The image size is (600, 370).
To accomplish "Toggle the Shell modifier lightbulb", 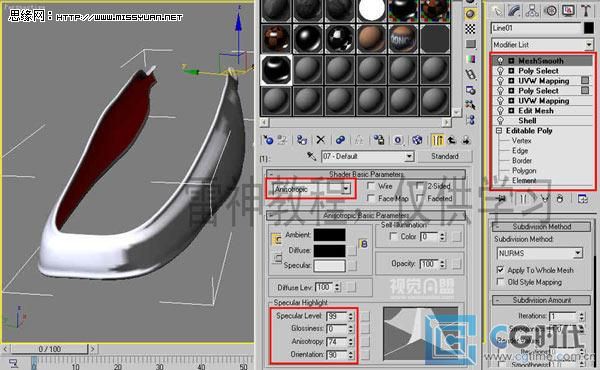I will tap(500, 121).
